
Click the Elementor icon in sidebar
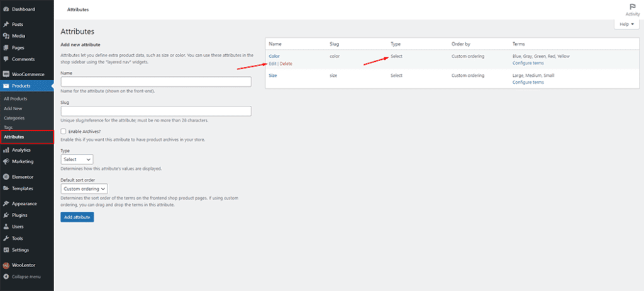[x=6, y=177]
